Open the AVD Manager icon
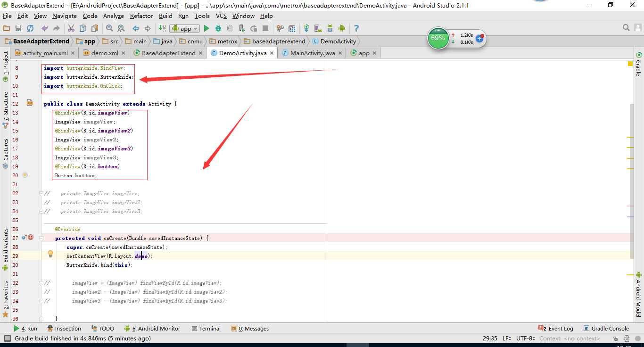Viewport: 644px width, 347px height. click(318, 29)
